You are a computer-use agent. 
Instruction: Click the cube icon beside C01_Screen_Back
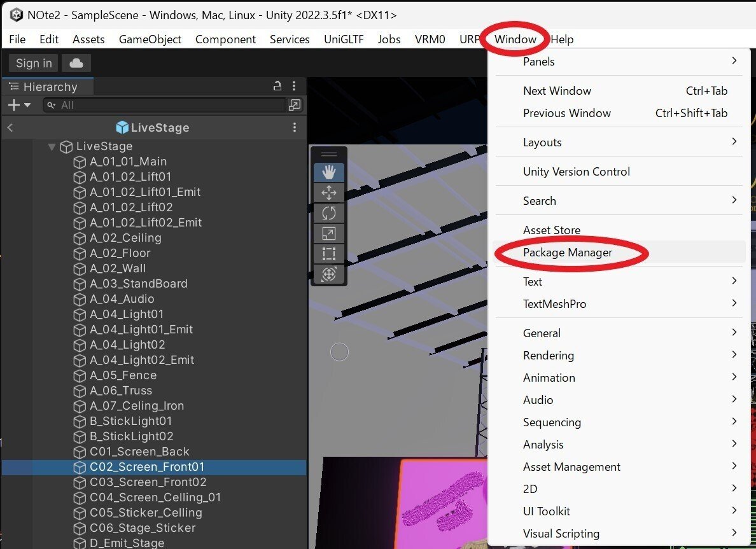pyautogui.click(x=80, y=452)
